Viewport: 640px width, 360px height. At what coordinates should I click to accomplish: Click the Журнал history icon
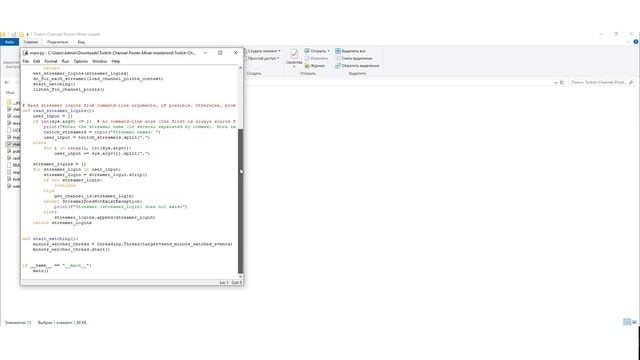tap(307, 66)
